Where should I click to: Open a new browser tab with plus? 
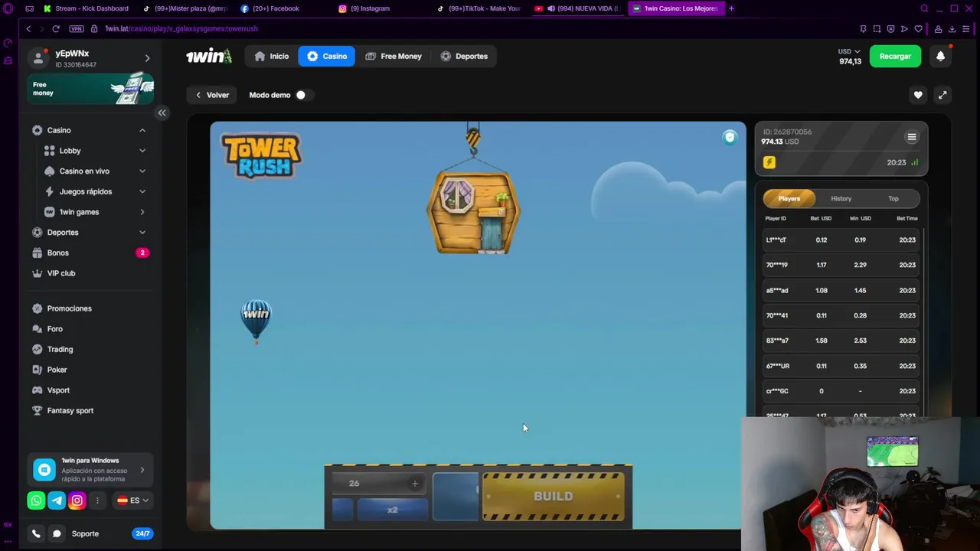tap(731, 8)
